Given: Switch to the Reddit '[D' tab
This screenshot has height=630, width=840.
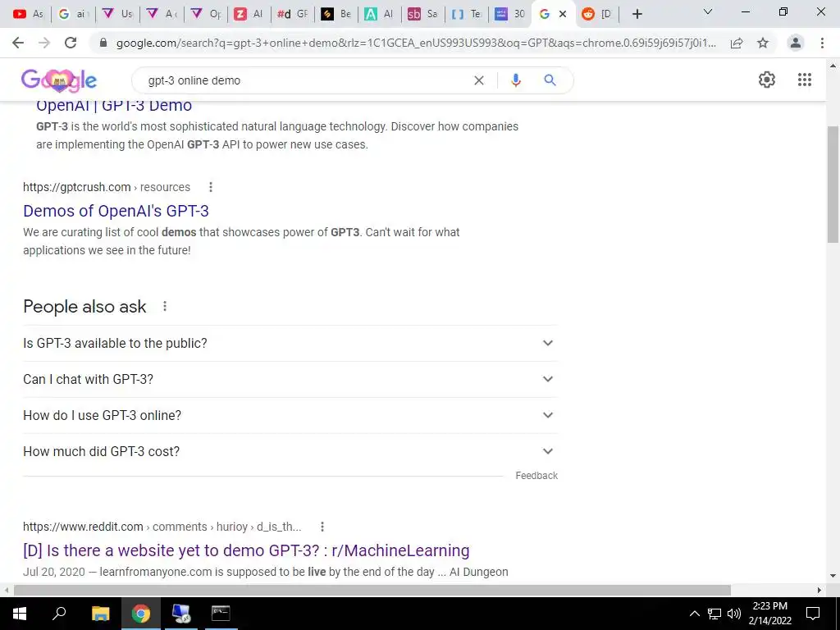Looking at the screenshot, I should point(597,14).
